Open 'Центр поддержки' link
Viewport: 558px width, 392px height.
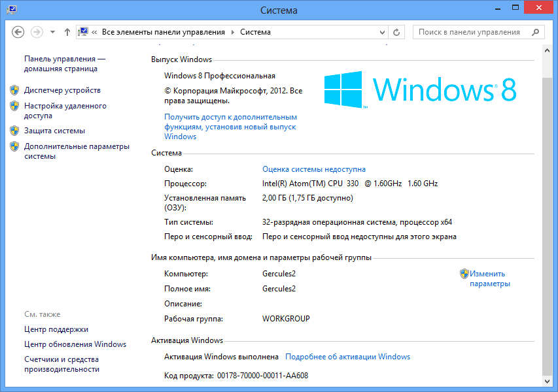point(56,329)
